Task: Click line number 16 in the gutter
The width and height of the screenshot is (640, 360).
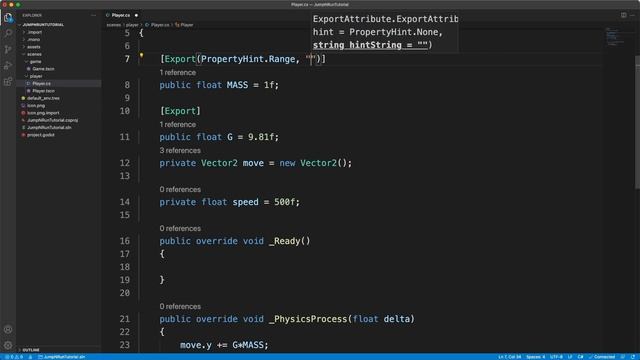Action: pyautogui.click(x=124, y=241)
